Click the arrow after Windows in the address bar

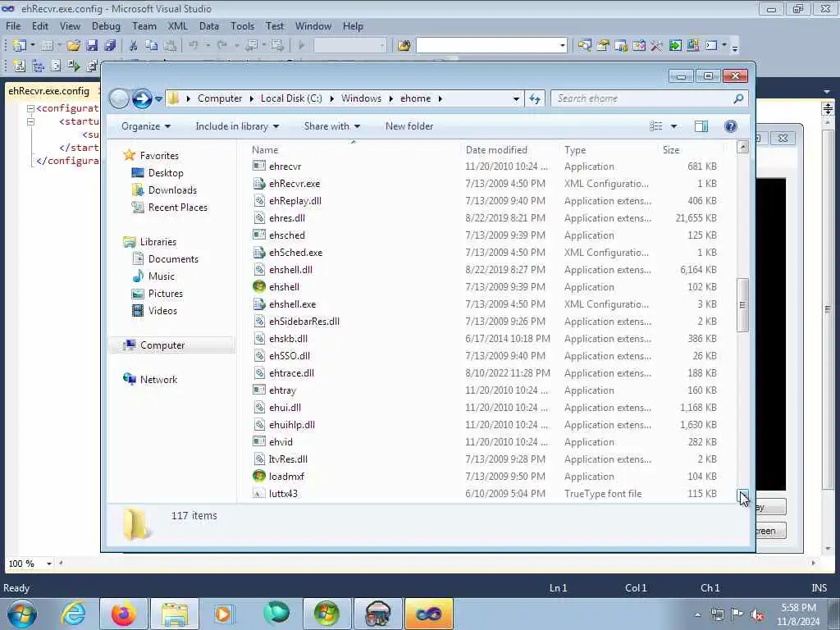390,98
